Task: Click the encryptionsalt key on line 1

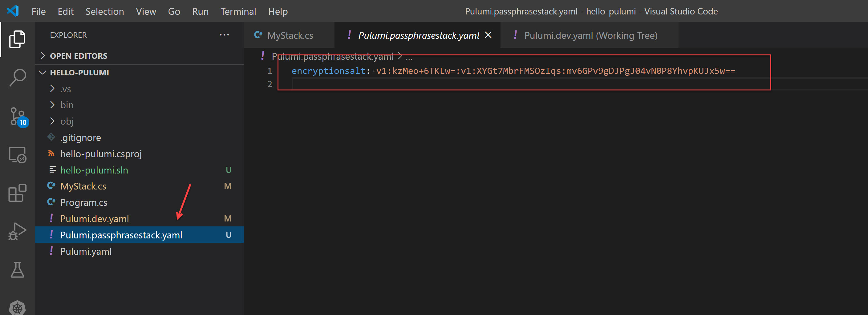Action: tap(329, 71)
